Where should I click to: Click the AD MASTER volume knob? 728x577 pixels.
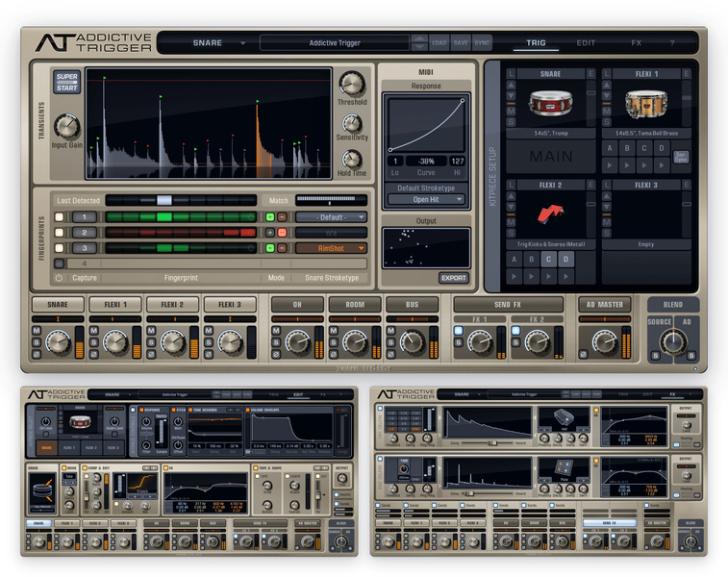tap(605, 341)
